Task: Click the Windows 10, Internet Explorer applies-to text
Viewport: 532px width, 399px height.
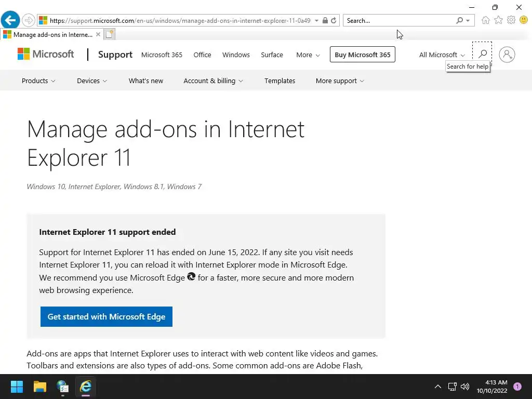Action: 114,187
